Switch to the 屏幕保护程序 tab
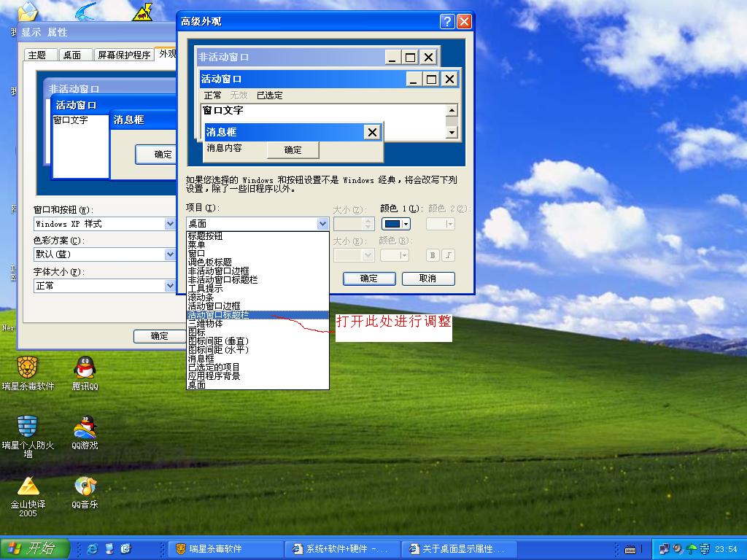 [124, 55]
